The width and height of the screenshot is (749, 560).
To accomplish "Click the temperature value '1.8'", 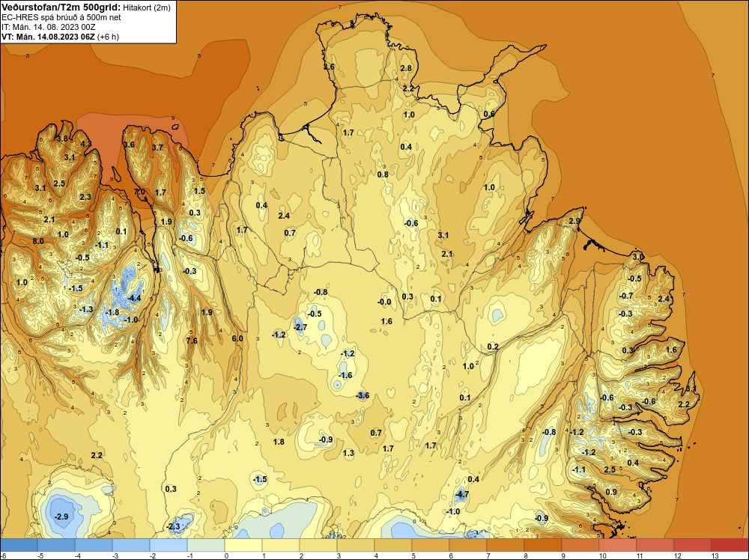I will click(x=279, y=442).
